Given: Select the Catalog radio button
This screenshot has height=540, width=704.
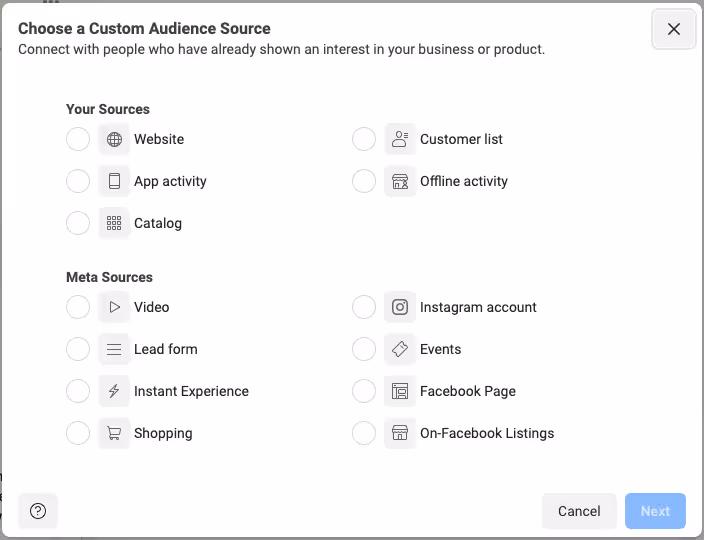Looking at the screenshot, I should coord(78,223).
